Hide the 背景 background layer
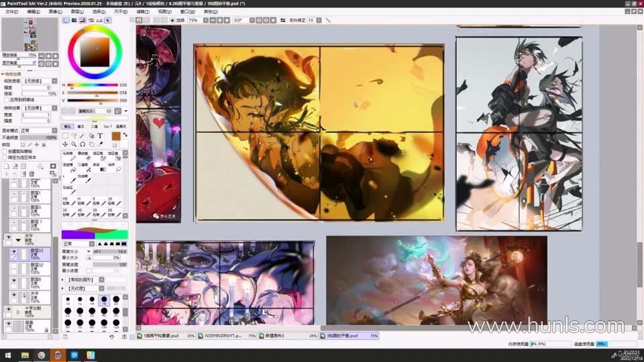Screen dimensions: 644x362 click(x=8, y=324)
